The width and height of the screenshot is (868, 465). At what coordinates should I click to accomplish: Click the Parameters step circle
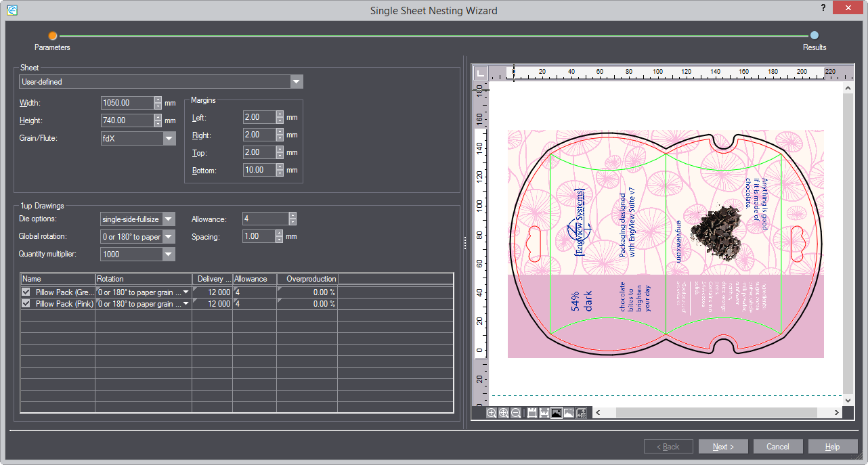53,35
